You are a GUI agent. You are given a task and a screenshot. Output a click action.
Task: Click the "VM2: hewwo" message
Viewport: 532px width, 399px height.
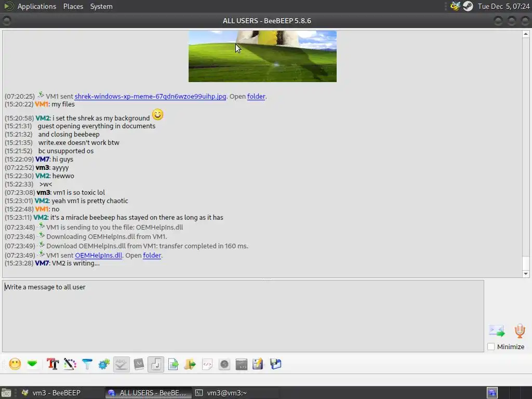tap(55, 176)
